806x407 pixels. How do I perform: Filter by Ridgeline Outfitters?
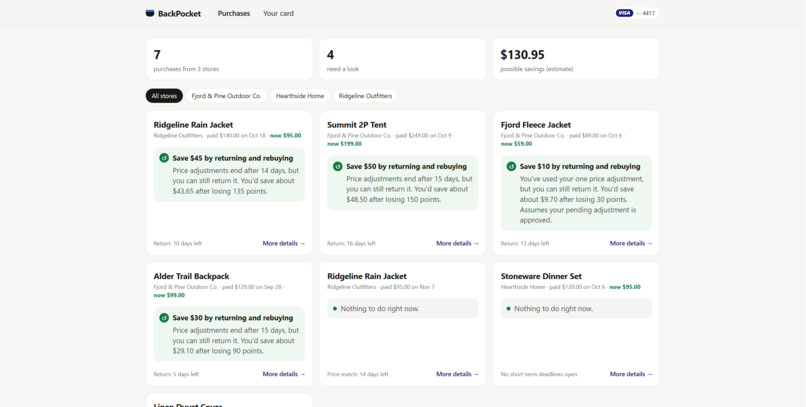[x=365, y=96]
